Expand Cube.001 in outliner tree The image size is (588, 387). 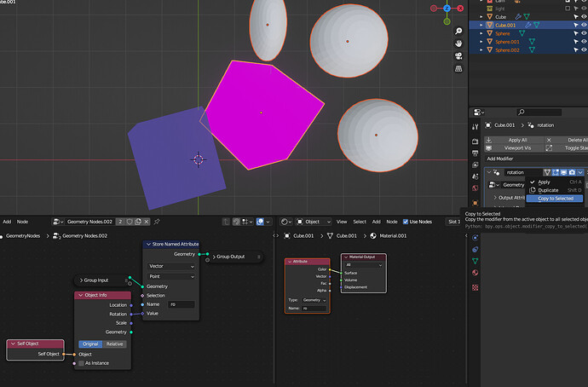[481, 25]
